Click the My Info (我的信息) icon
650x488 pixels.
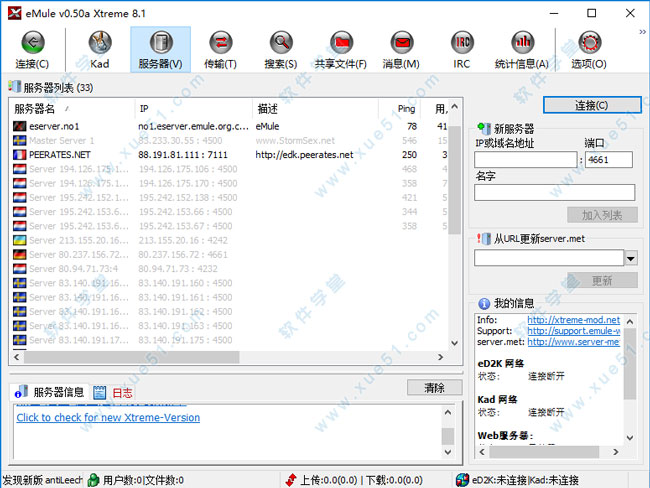point(484,303)
